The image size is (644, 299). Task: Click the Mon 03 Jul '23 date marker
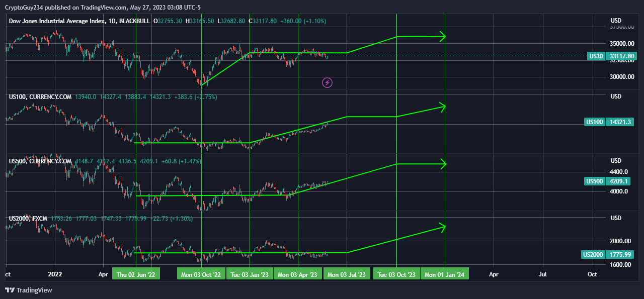347,274
